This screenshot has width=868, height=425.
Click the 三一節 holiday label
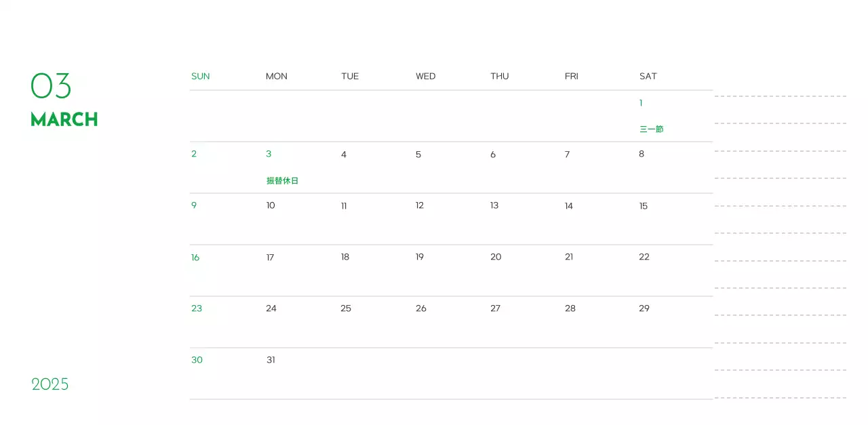(651, 129)
